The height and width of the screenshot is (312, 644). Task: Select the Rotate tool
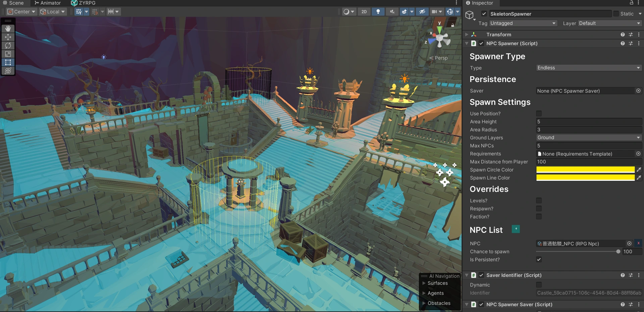point(8,45)
